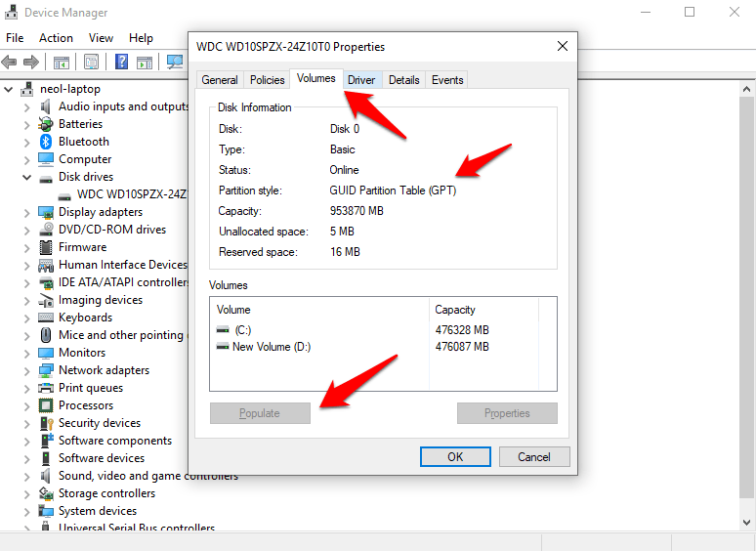Expand the Software devices category

[27, 458]
